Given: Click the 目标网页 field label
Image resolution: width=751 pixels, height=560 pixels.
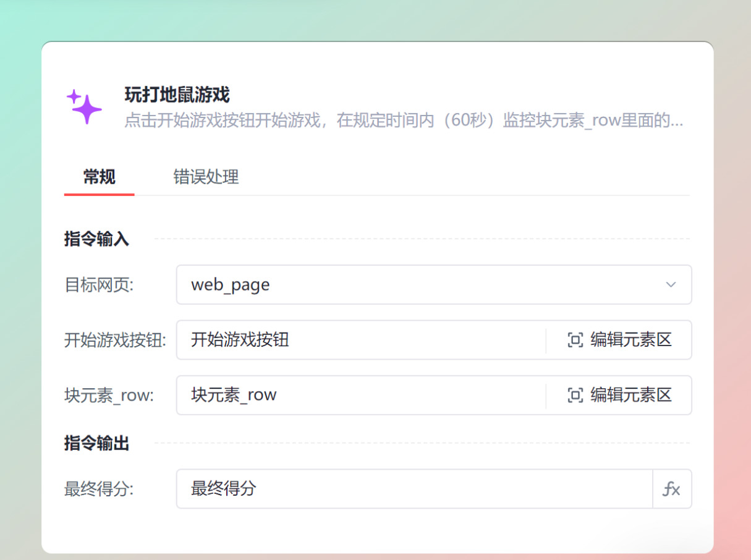Looking at the screenshot, I should pos(99,285).
